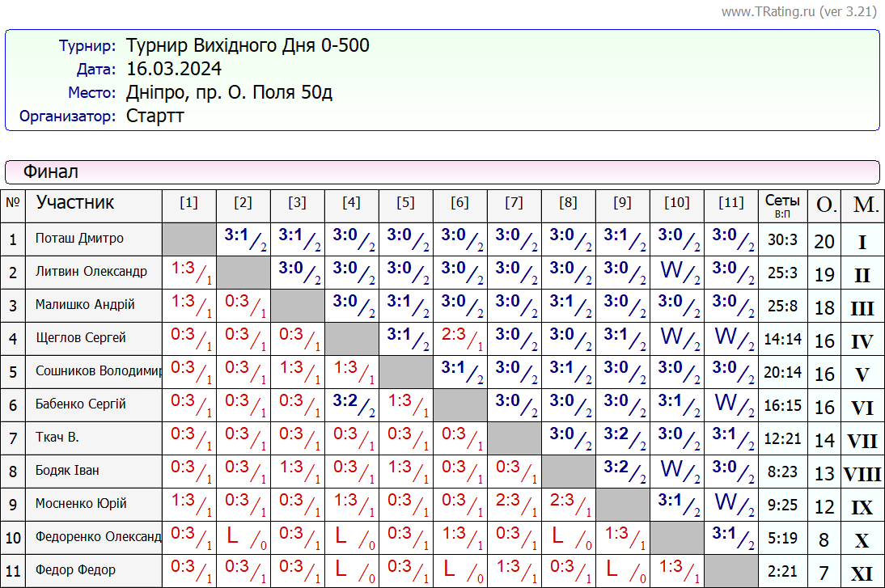
Task: Select participant Ткач В.
Action: pos(57,438)
